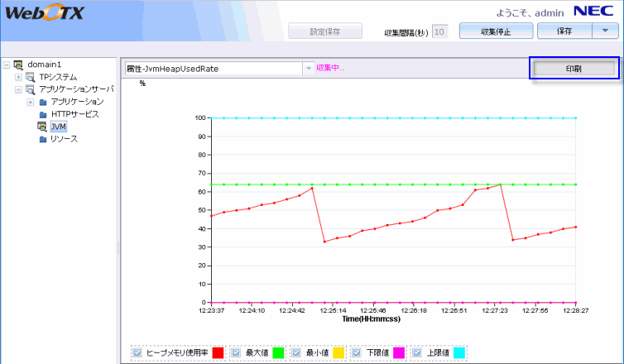Open the 保存 split-button dropdown arrow

(605, 31)
